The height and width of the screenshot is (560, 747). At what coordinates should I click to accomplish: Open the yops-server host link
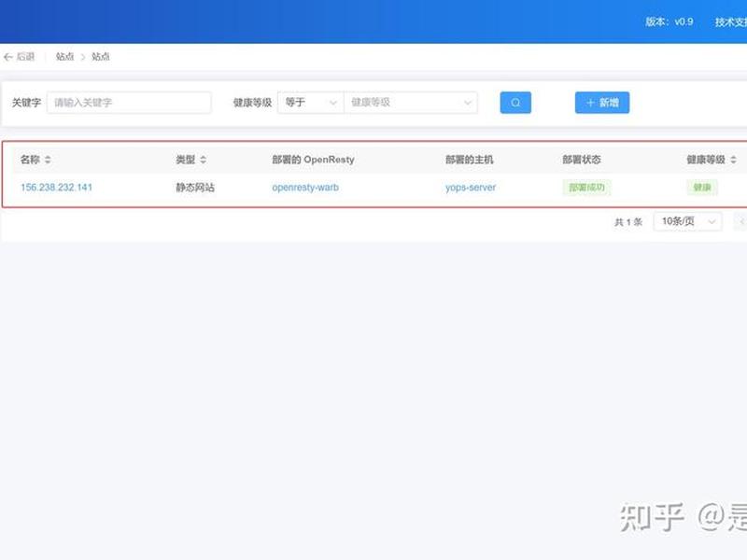471,188
